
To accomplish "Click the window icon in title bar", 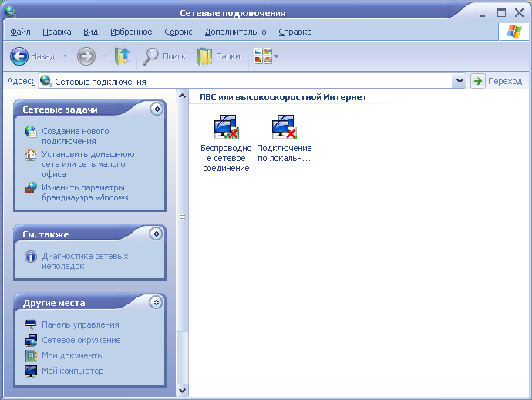I will pos(10,12).
